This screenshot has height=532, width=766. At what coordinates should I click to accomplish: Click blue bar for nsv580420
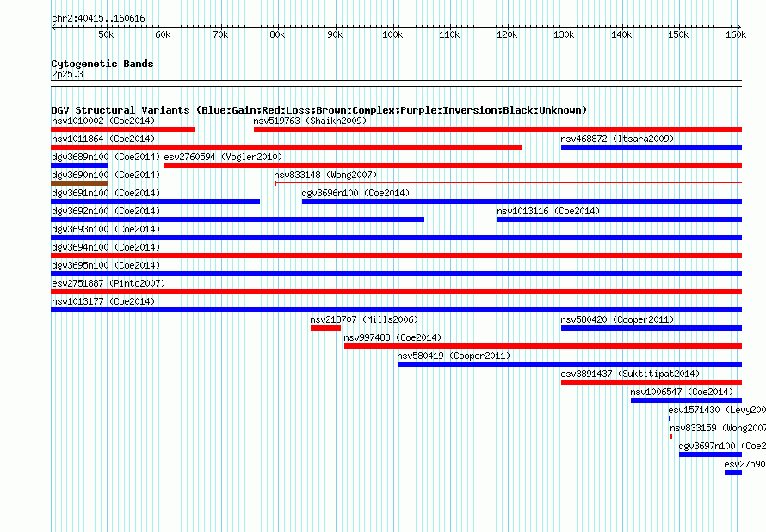pos(652,328)
